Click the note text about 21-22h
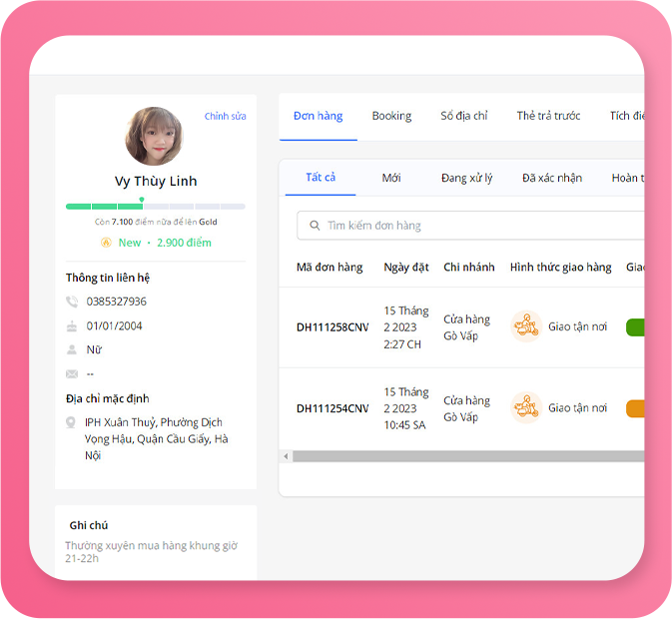672x619 pixels. (152, 552)
